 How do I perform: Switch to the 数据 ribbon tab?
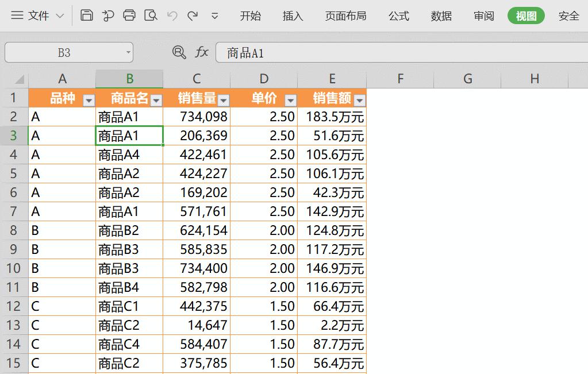coord(440,16)
